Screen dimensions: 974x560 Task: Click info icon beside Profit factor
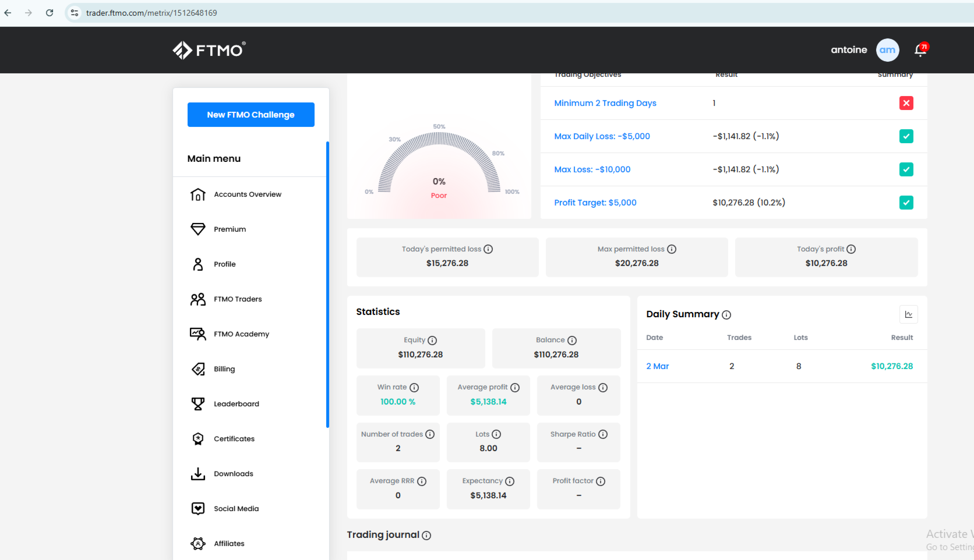click(x=601, y=481)
